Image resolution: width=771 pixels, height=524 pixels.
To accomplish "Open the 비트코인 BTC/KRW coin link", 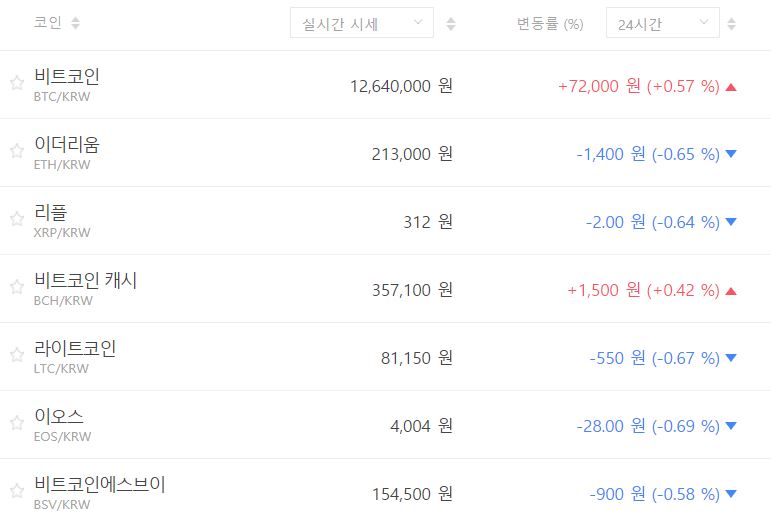I will click(x=66, y=77).
